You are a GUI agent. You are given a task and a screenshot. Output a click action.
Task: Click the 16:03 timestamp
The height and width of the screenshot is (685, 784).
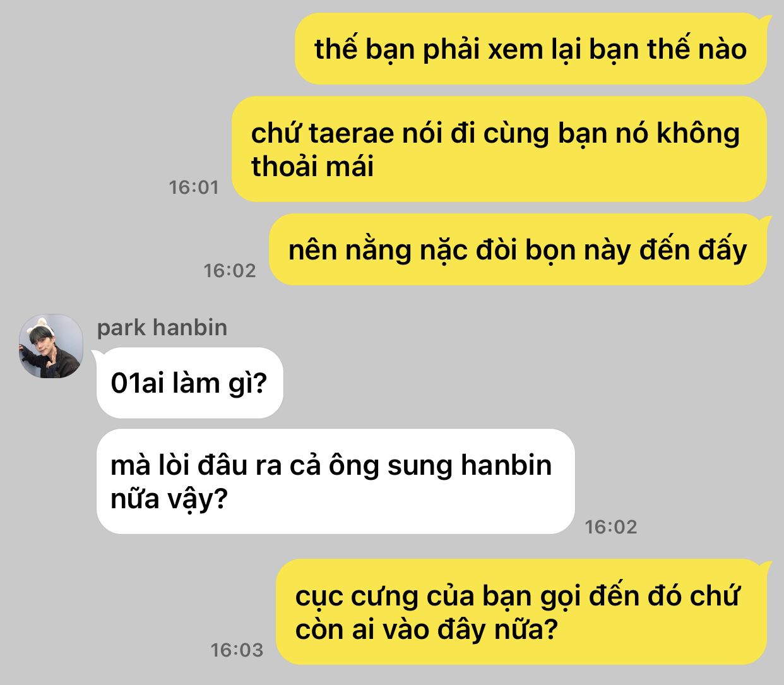[x=237, y=650]
